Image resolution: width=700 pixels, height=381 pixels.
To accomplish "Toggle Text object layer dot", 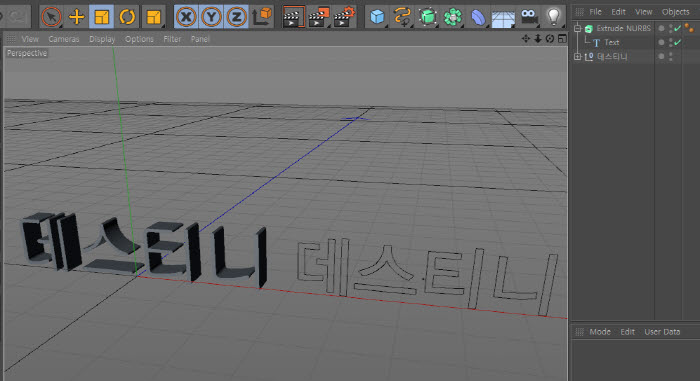I will pyautogui.click(x=661, y=42).
